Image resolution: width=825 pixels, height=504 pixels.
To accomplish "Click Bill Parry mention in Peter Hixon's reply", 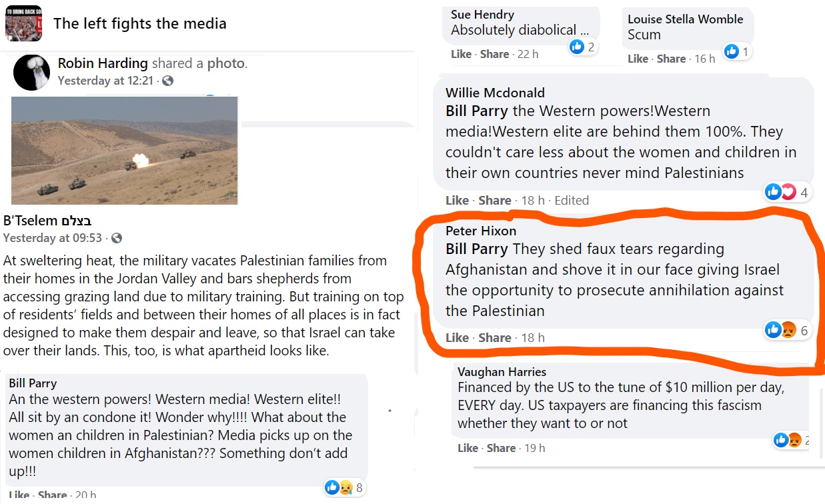I will coord(476,249).
